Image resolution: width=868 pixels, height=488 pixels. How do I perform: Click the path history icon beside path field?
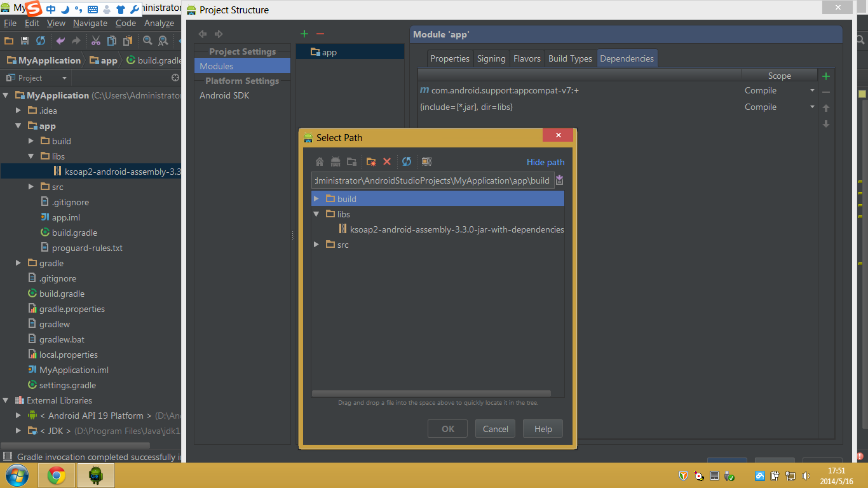click(559, 180)
